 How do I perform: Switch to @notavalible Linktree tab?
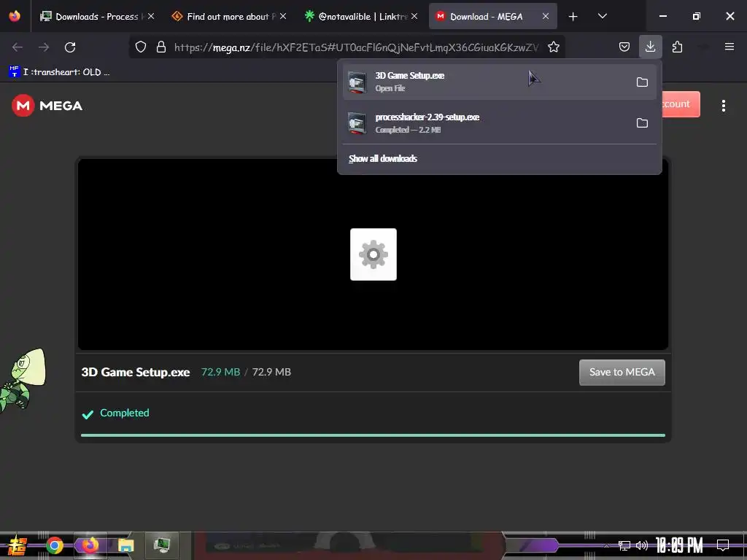click(361, 16)
